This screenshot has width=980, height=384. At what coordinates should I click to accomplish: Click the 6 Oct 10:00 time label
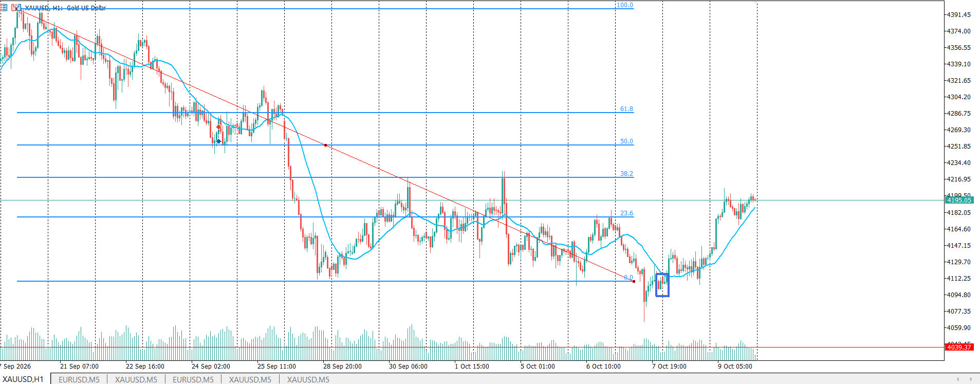tap(603, 367)
